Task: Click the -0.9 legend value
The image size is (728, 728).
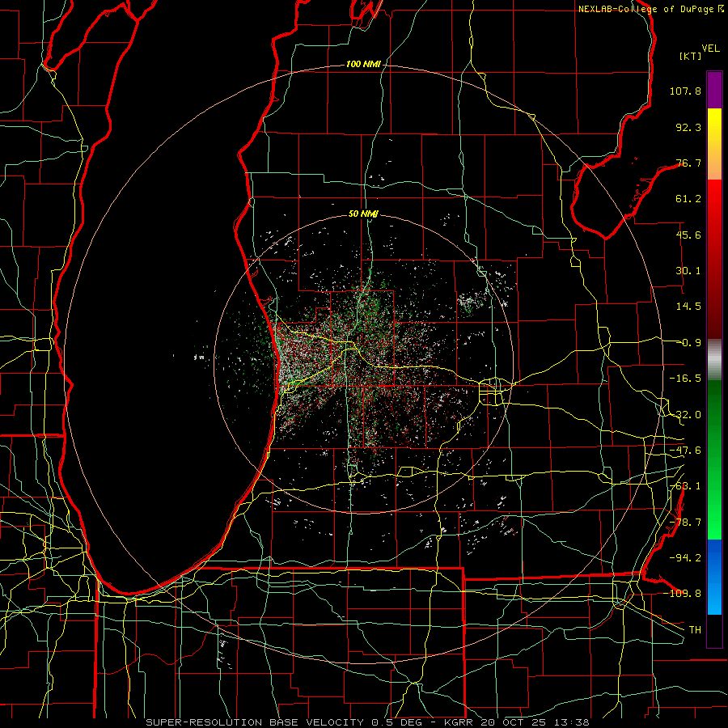Action: click(x=691, y=343)
